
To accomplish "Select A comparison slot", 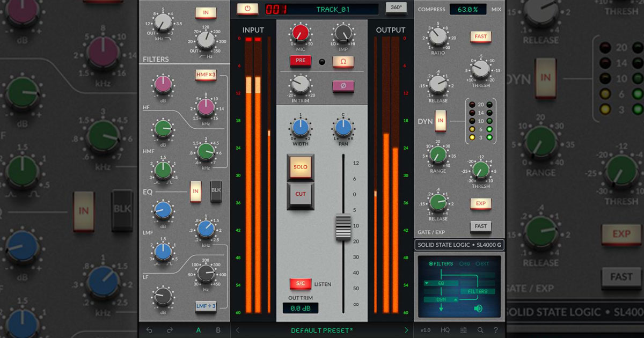I will (x=199, y=330).
